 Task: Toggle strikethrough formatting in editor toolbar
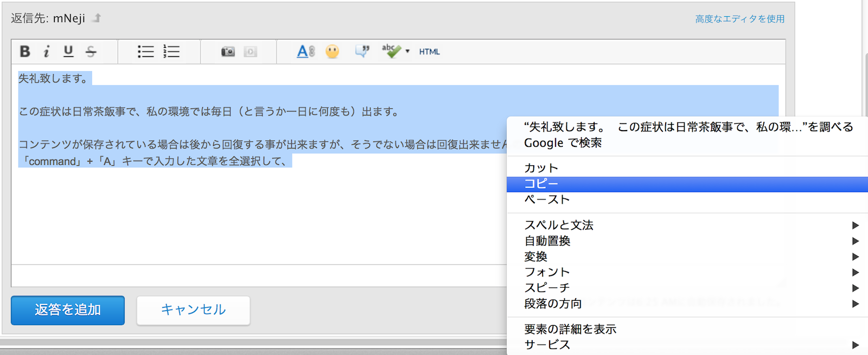91,51
